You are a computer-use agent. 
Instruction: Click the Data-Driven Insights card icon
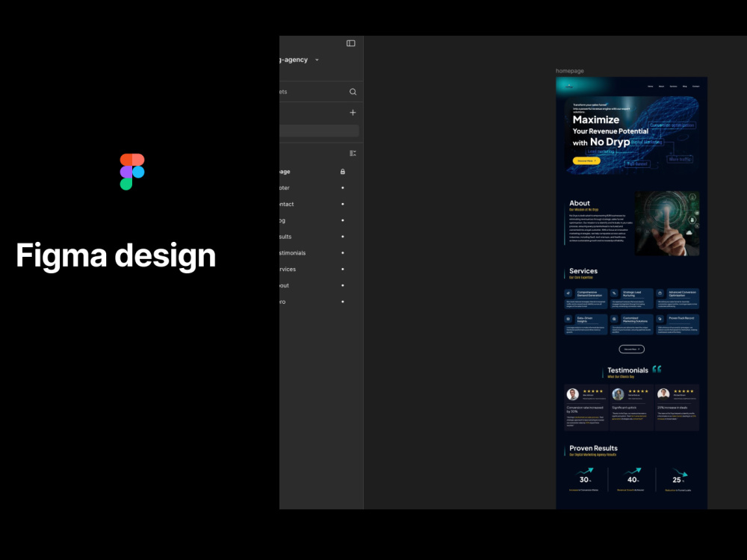[x=568, y=319]
